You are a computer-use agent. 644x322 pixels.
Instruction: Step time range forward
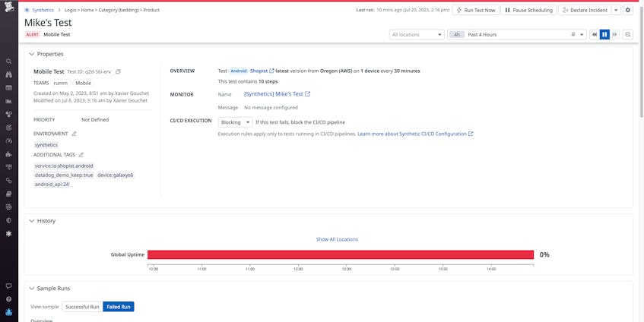(614, 35)
